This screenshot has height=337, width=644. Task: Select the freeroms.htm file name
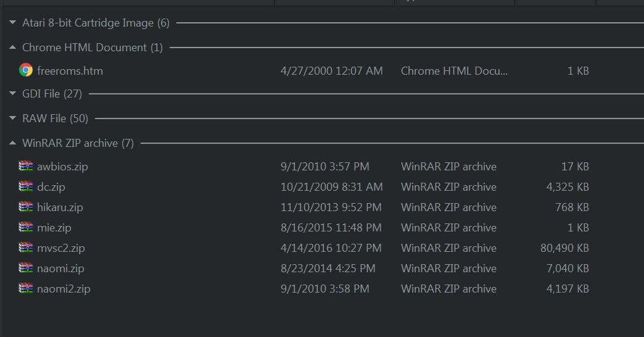(70, 71)
